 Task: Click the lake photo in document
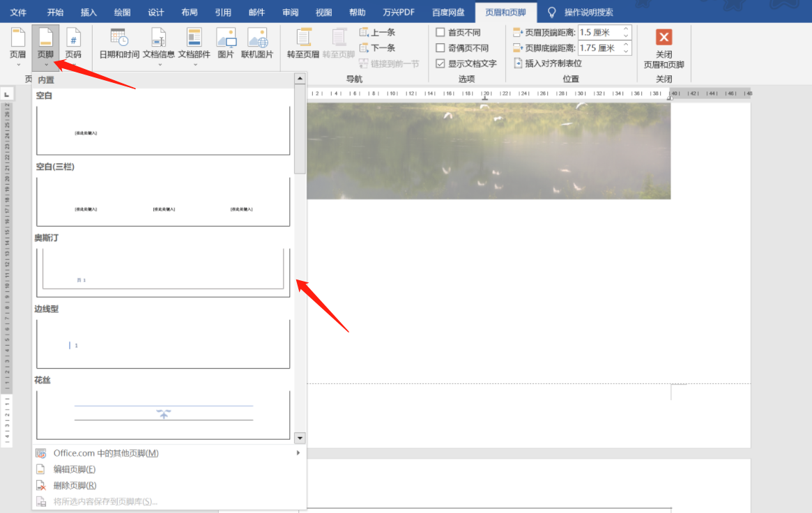(489, 151)
